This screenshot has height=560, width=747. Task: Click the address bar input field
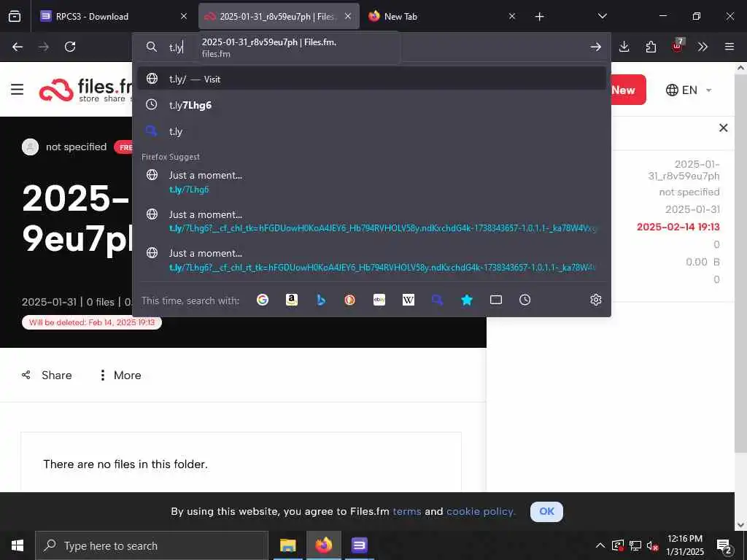pos(371,47)
